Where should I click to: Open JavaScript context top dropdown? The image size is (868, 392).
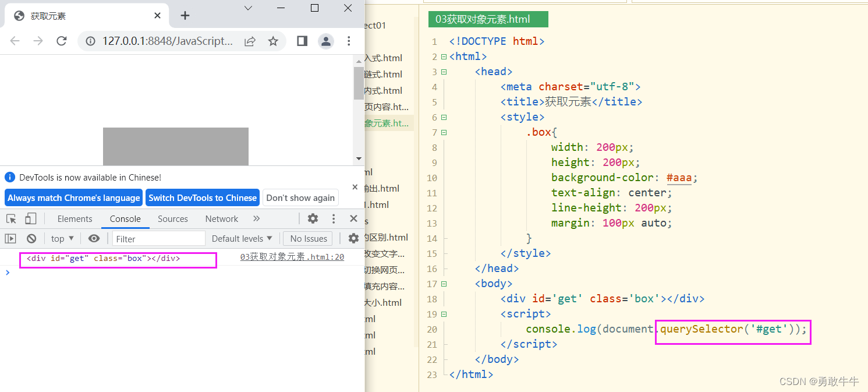click(x=62, y=238)
